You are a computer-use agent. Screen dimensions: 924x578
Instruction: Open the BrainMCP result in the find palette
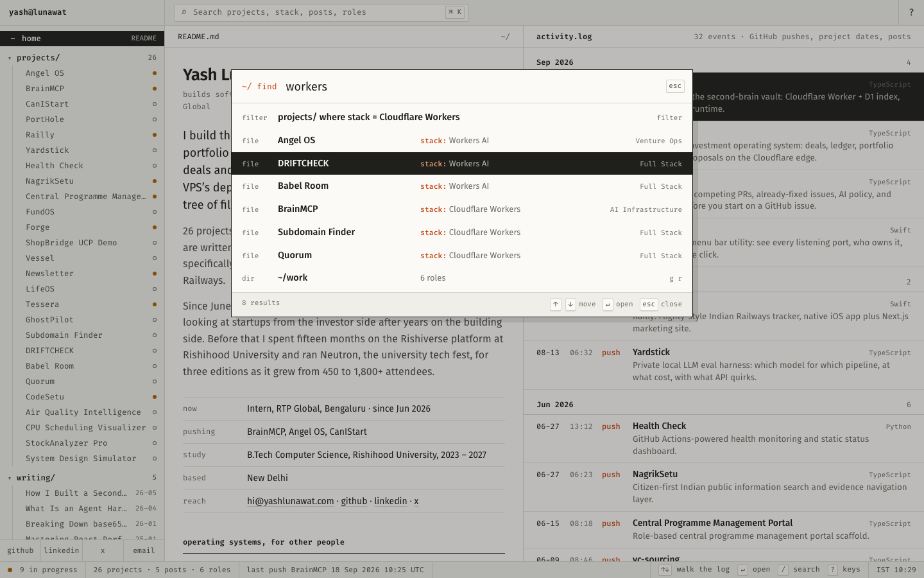pyautogui.click(x=462, y=209)
